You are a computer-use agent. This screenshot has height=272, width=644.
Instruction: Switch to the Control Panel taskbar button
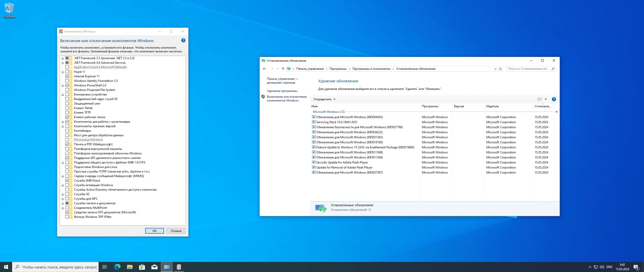(x=167, y=267)
